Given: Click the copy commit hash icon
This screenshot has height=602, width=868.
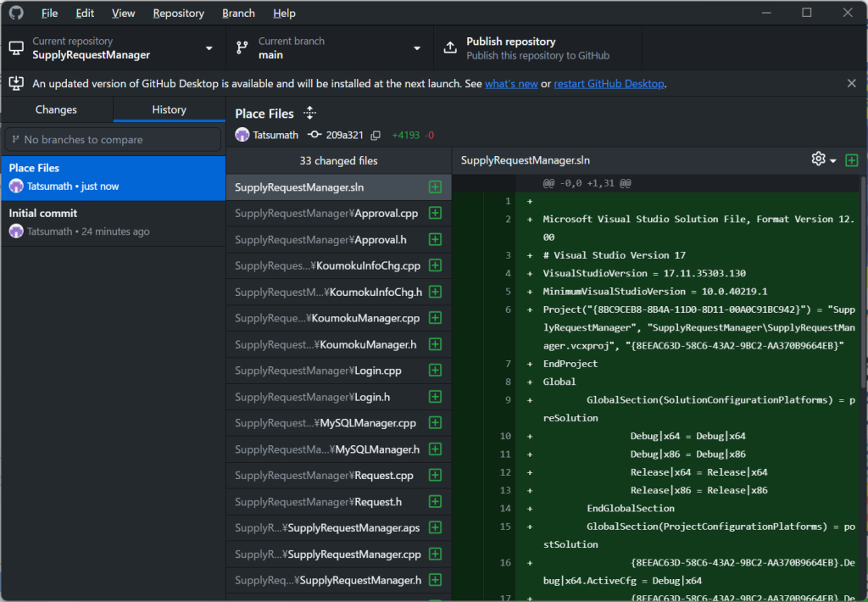Looking at the screenshot, I should [x=376, y=135].
